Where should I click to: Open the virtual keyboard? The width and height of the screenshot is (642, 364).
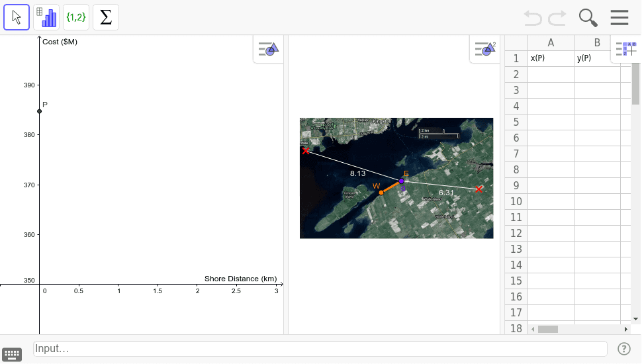tap(12, 354)
